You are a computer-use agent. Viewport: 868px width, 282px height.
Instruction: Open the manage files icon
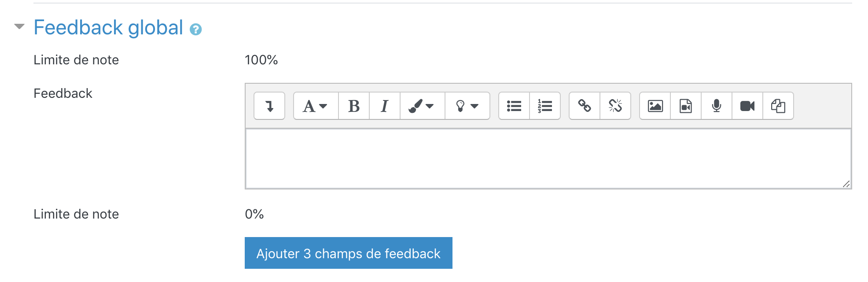tap(778, 106)
